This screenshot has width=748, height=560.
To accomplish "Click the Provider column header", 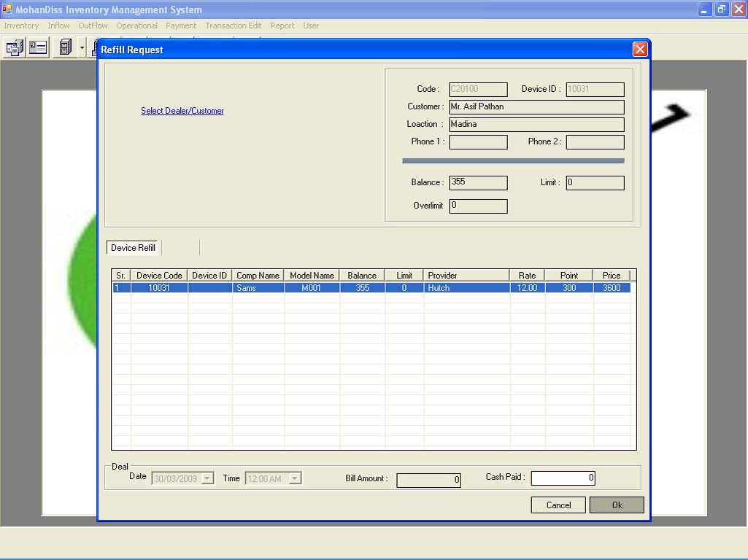I will coord(466,276).
